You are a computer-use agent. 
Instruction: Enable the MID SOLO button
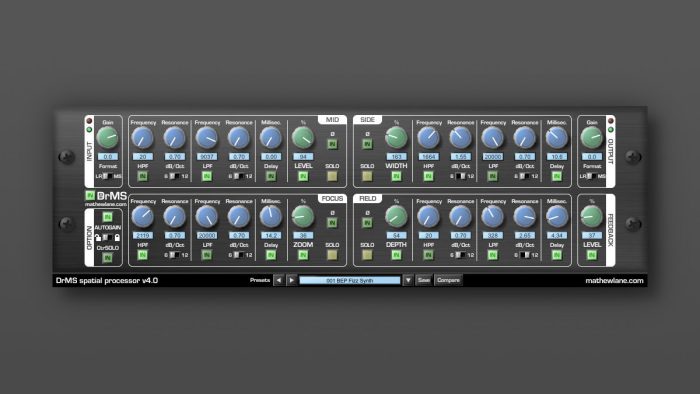332,176
